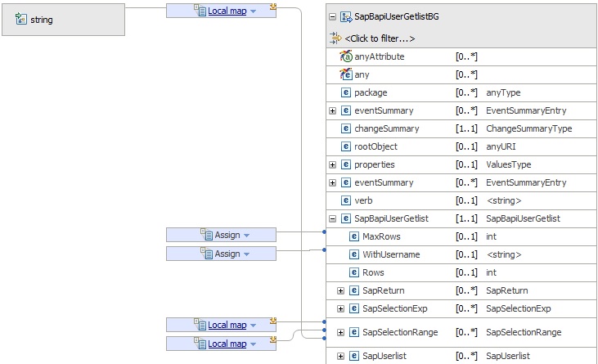The width and height of the screenshot is (598, 364).
Task: Select the Assign label mapped to MaxRows
Action: [x=227, y=235]
